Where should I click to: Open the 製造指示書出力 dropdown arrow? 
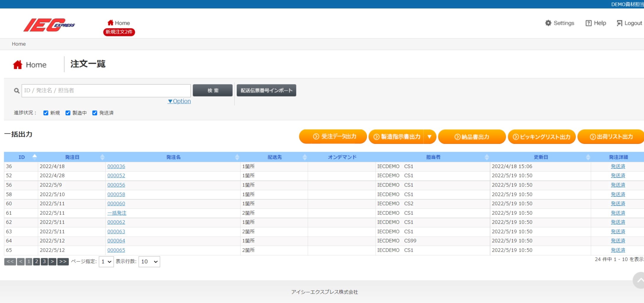430,137
